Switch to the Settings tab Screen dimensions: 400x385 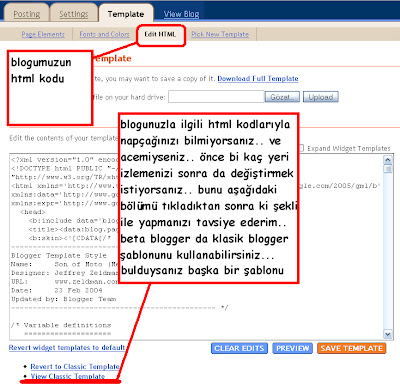pos(74,14)
